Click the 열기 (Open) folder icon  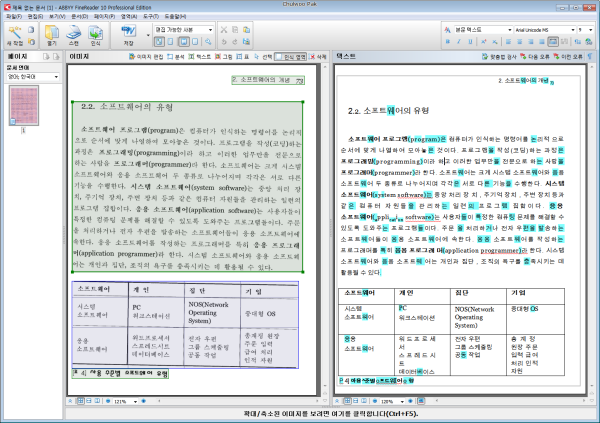52,33
